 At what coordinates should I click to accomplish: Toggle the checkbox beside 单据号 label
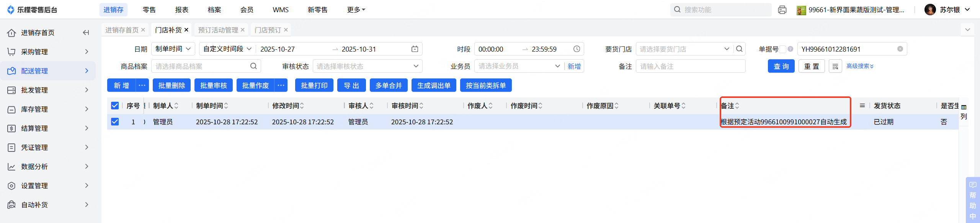tap(783, 49)
